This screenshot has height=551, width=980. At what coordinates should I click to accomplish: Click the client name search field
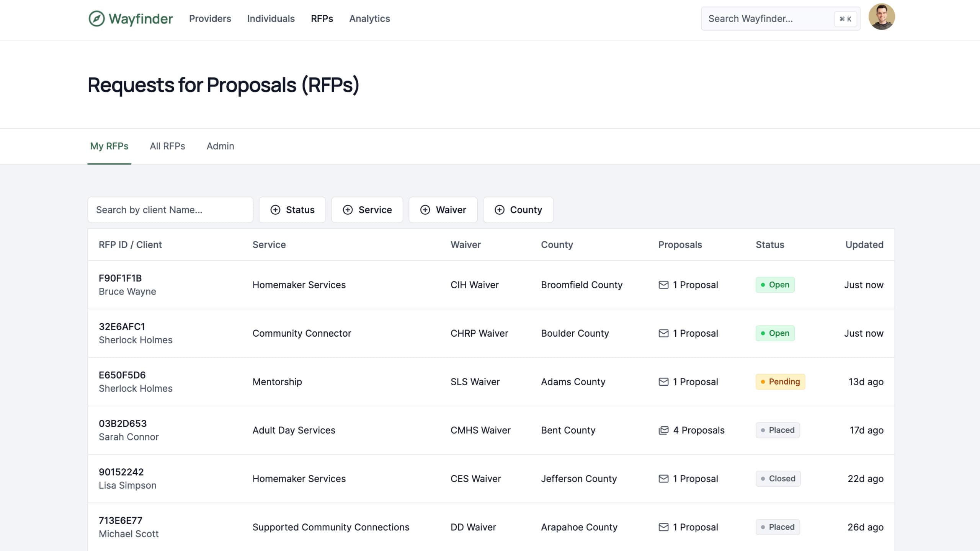[x=170, y=210]
